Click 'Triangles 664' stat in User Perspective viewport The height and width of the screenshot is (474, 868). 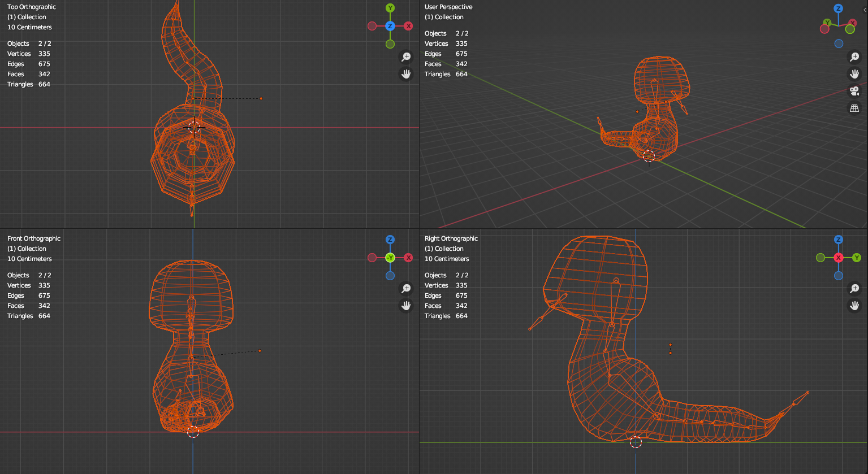click(446, 74)
